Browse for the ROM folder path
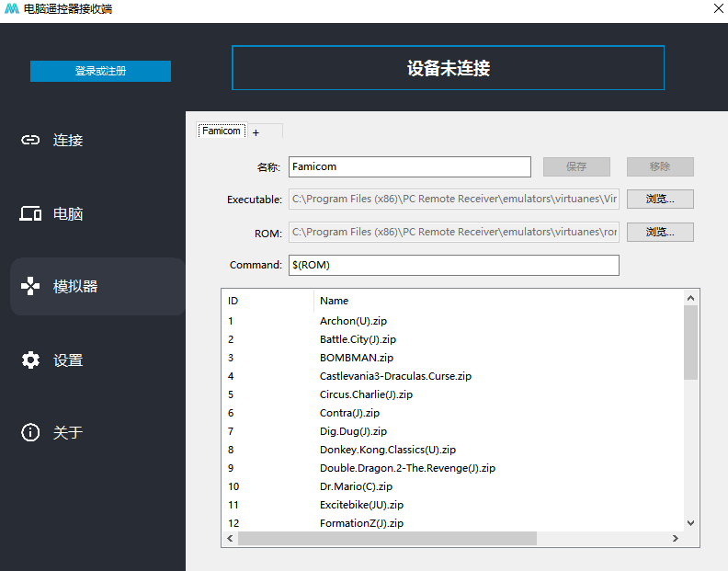728x571 pixels. point(659,233)
